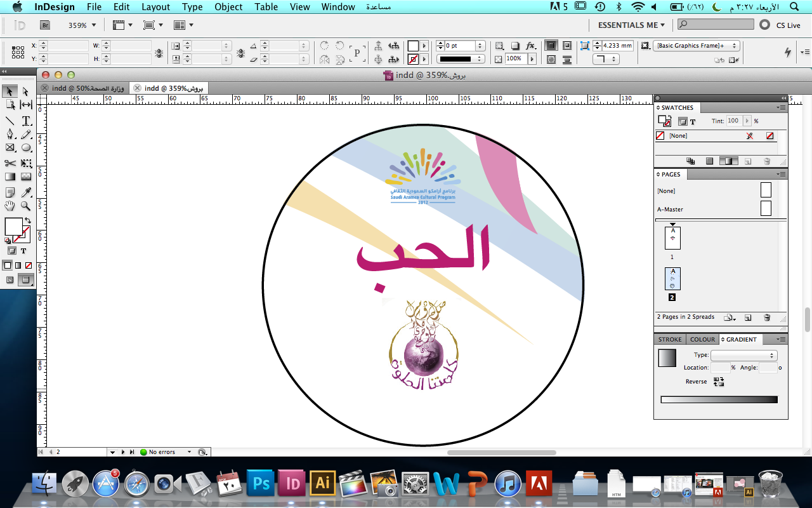
Task: Open the preflight No errors dropdown
Action: click(189, 452)
